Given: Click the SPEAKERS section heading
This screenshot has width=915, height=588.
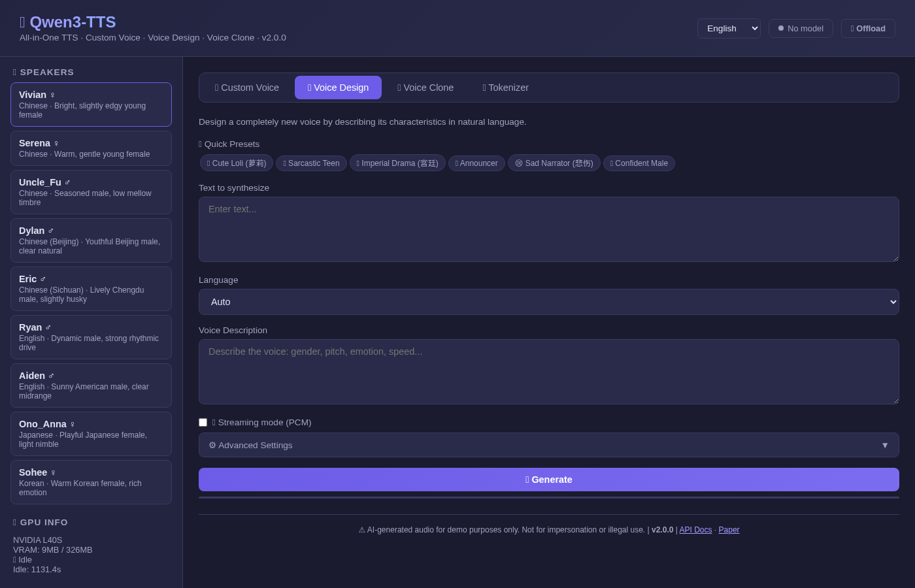Looking at the screenshot, I should tap(43, 72).
